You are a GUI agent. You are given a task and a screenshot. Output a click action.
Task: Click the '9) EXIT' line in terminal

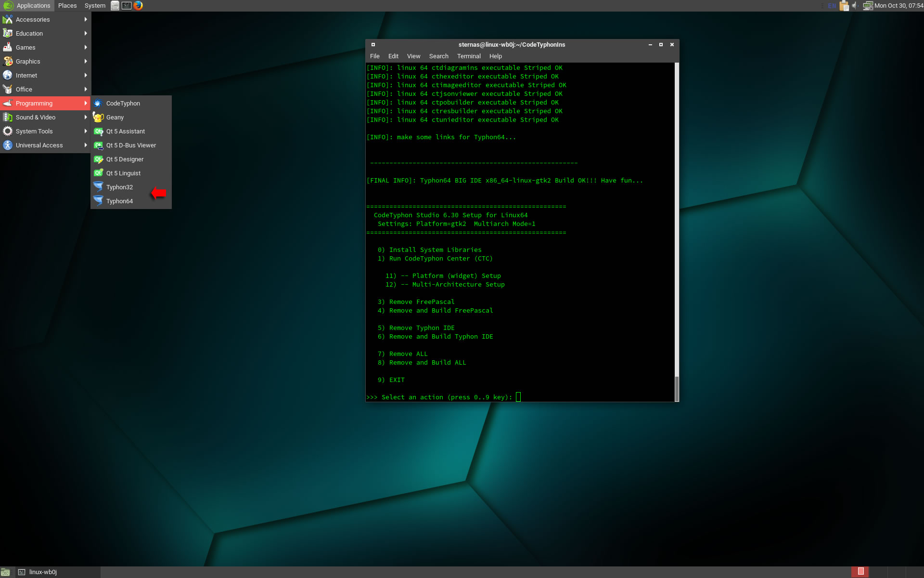pos(391,380)
